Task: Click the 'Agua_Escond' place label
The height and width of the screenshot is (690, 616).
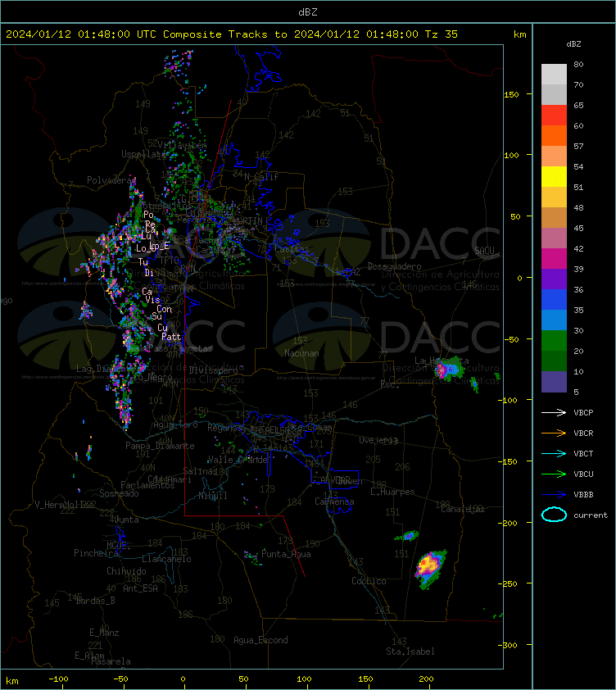Action: click(x=260, y=640)
